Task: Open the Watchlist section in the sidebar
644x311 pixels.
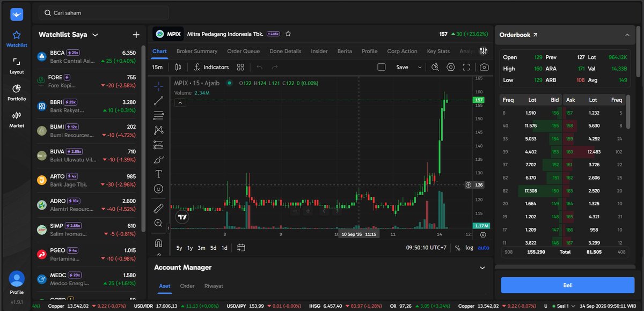Action: coord(17,39)
